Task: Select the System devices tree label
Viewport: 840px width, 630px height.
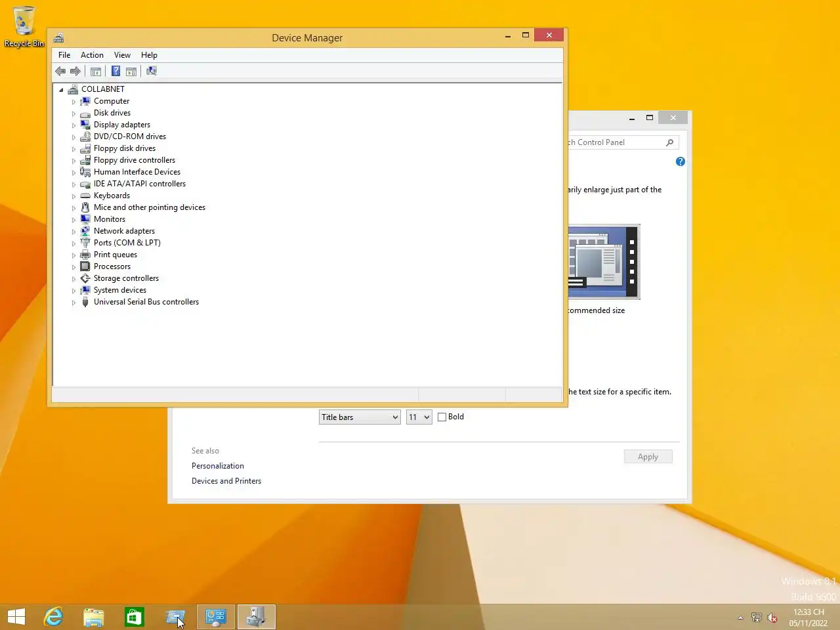Action: point(120,290)
